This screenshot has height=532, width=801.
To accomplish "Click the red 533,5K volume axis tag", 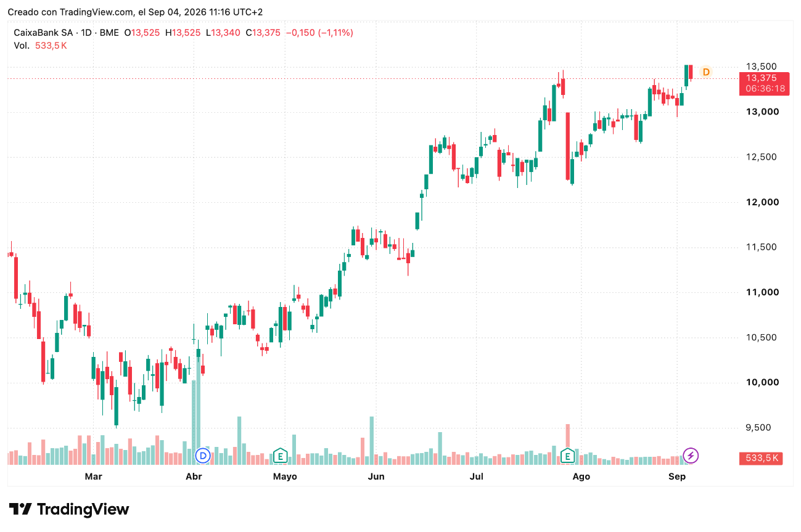I will coord(762,458).
